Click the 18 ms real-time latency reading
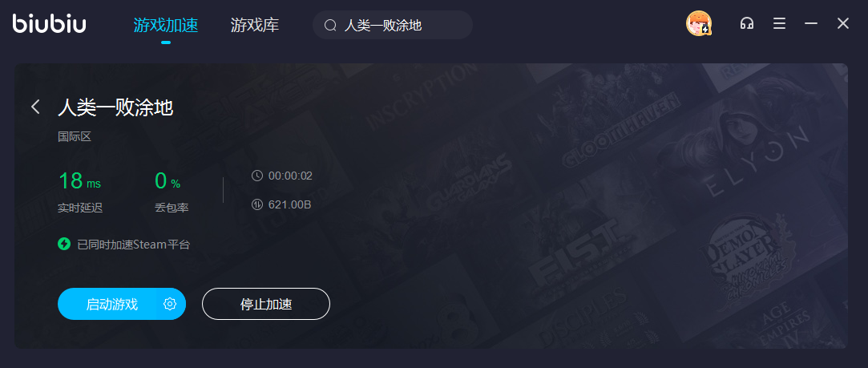Screen dimensions: 868x368 coord(79,181)
